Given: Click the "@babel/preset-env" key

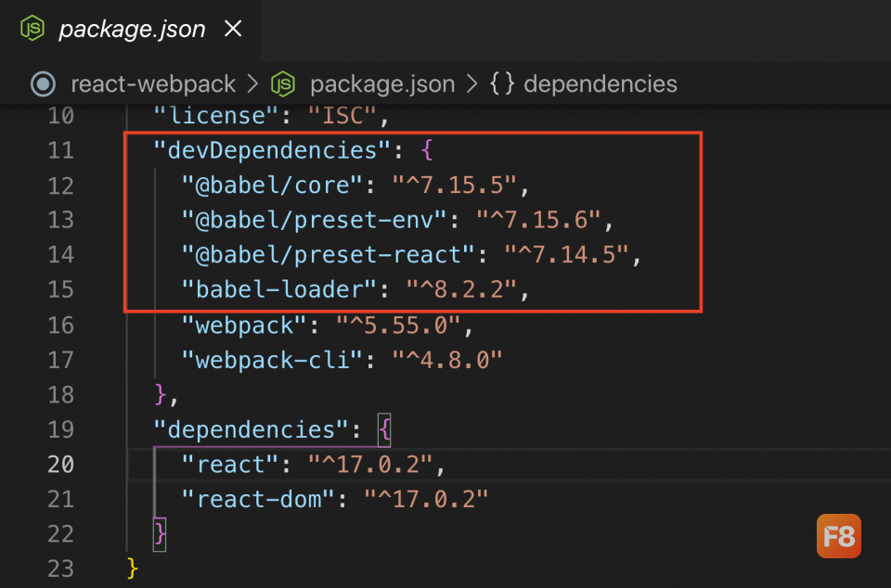Looking at the screenshot, I should click(x=315, y=220).
